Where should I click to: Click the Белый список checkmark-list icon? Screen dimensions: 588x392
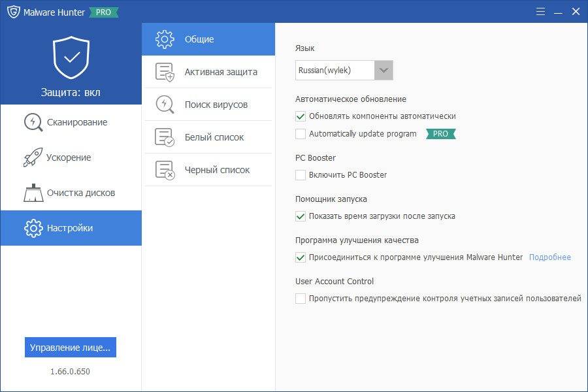point(165,137)
